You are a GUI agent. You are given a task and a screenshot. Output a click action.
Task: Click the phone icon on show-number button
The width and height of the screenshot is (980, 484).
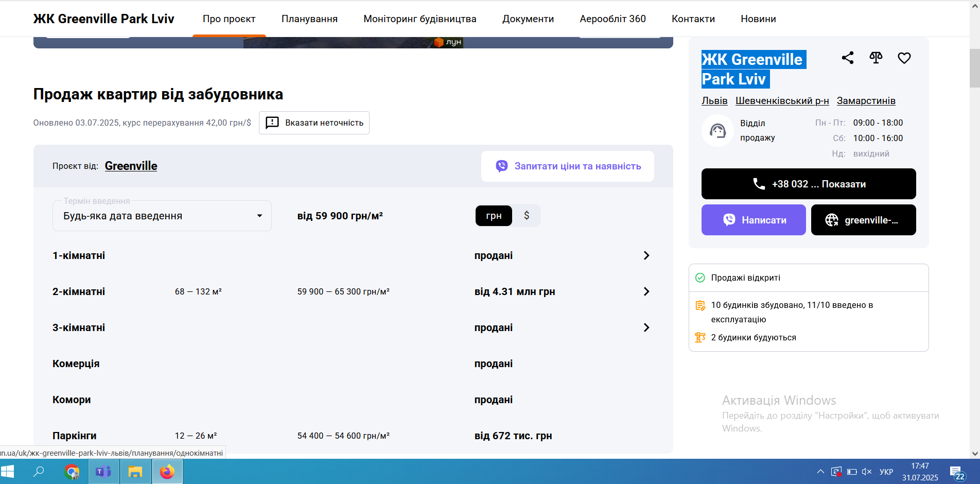759,184
